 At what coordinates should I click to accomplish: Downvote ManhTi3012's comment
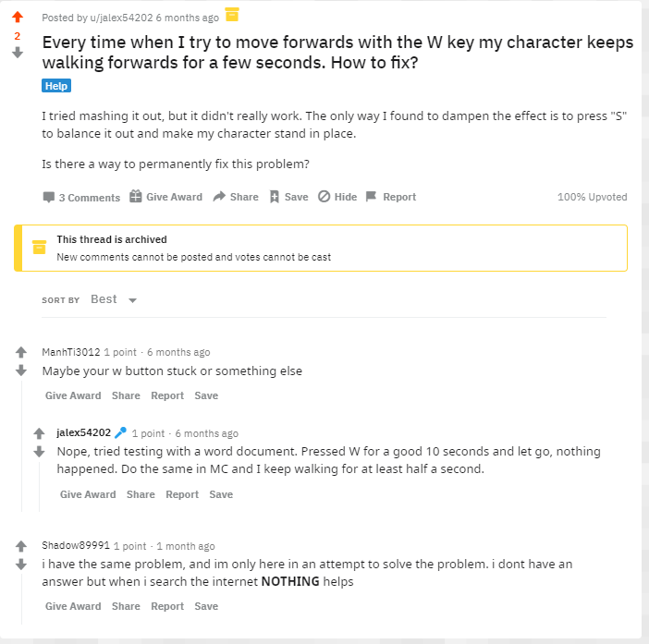tap(20, 371)
